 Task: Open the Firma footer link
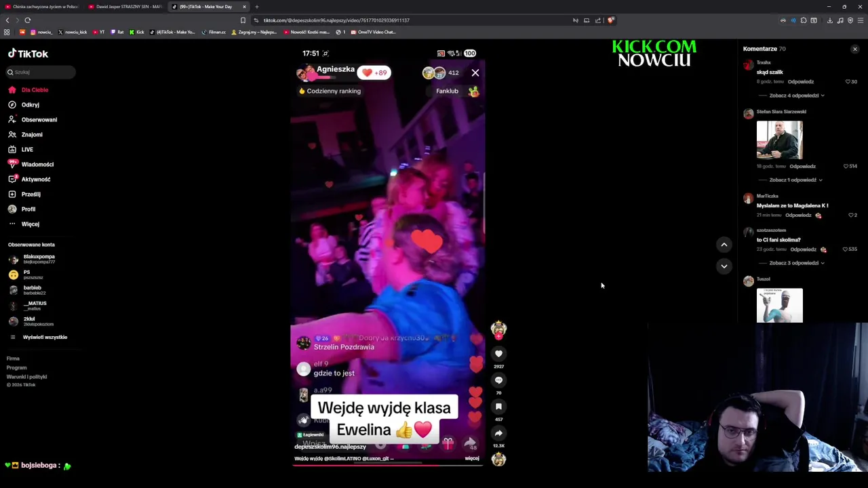tap(13, 359)
